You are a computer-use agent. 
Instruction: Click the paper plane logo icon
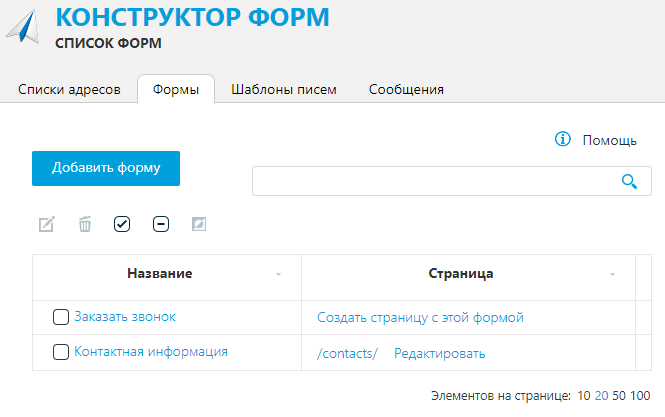click(23, 26)
